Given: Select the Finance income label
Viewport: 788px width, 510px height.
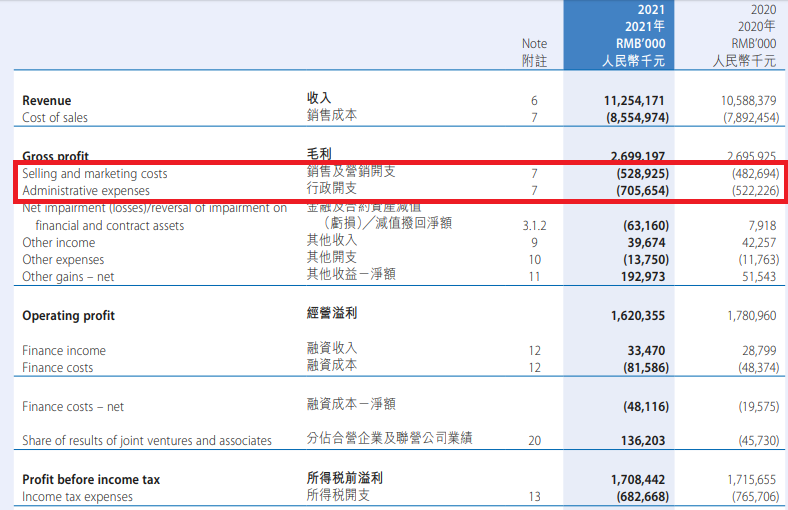Looking at the screenshot, I should tap(64, 351).
